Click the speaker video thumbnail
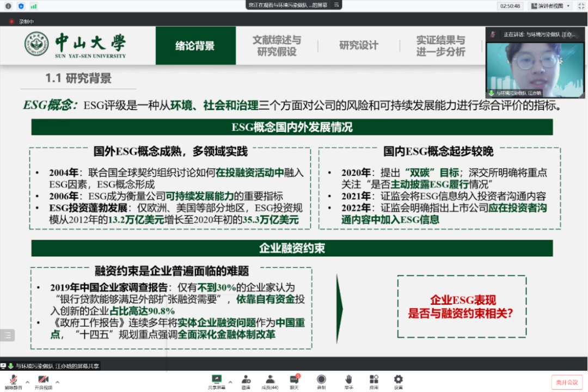The image size is (588, 392). (x=535, y=70)
